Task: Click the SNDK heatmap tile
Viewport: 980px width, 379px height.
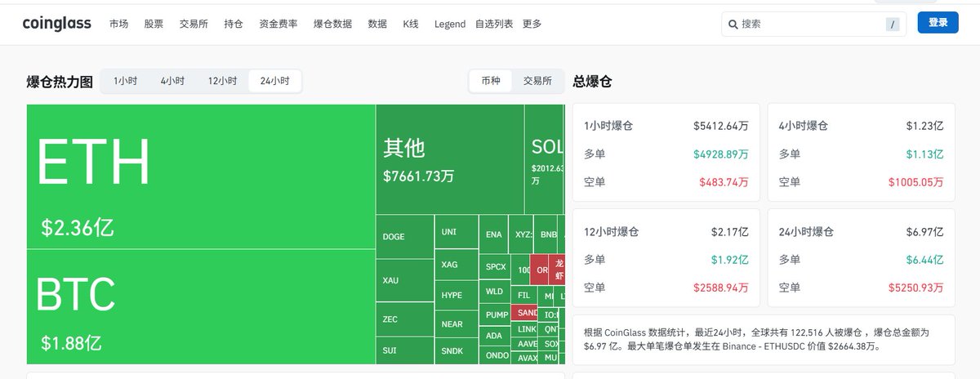Action: pyautogui.click(x=456, y=351)
